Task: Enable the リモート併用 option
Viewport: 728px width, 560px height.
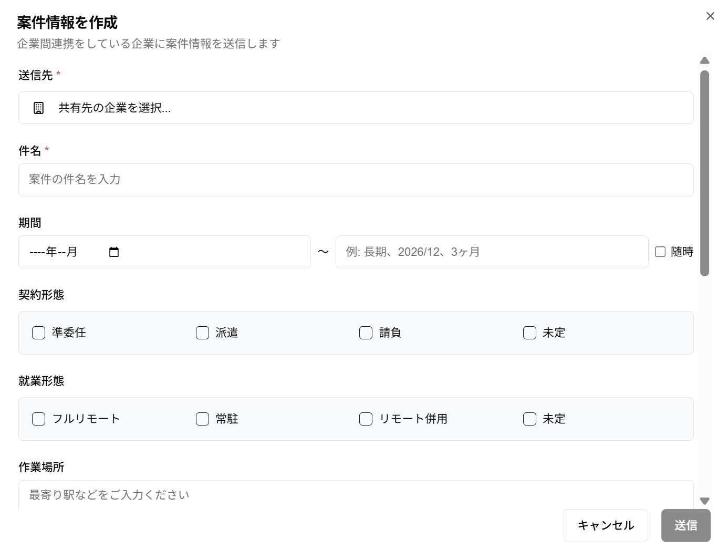Action: 366,419
